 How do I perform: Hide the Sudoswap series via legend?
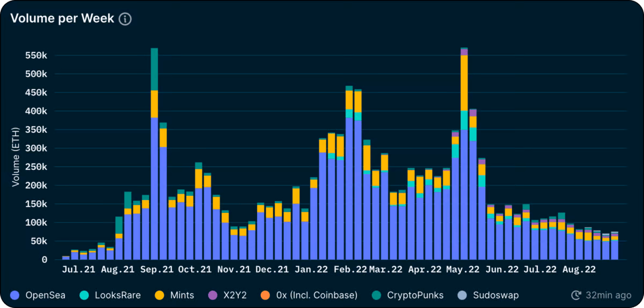[489, 295]
